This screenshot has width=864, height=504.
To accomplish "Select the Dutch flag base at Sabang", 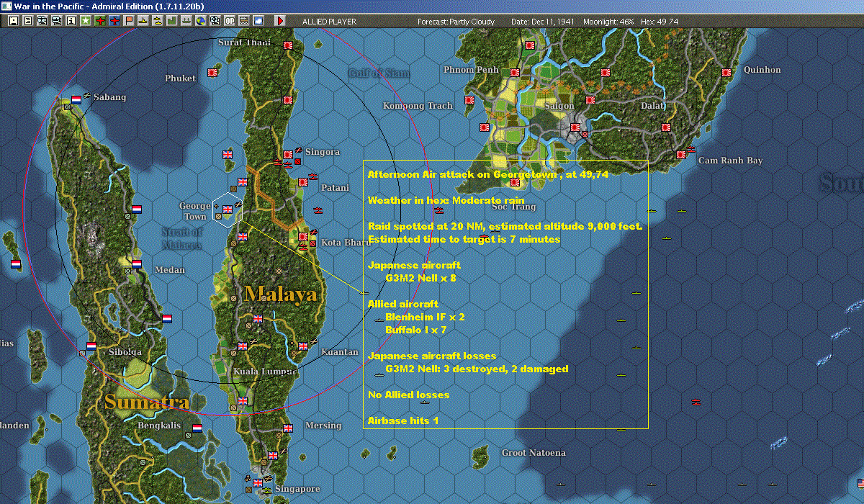I will (x=76, y=99).
